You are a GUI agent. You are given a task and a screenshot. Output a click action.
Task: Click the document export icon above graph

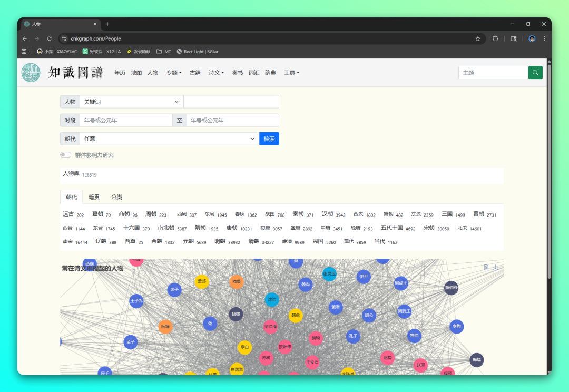pos(486,268)
